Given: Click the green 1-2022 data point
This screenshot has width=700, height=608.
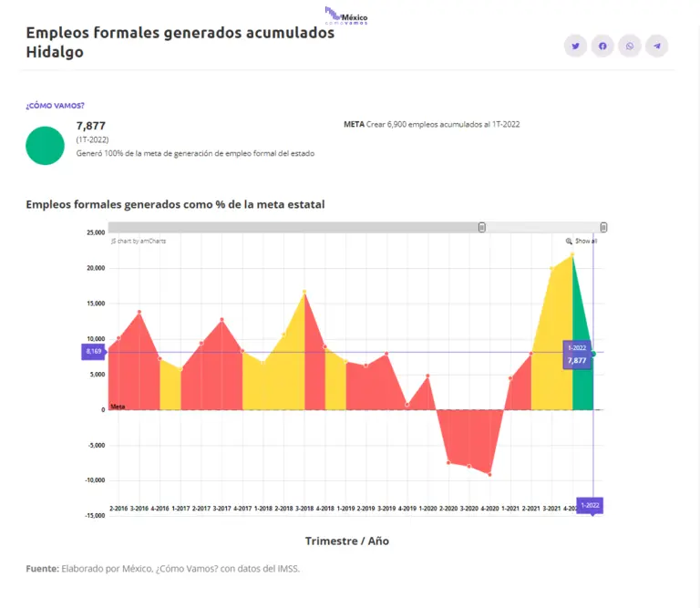Looking at the screenshot, I should click(593, 354).
